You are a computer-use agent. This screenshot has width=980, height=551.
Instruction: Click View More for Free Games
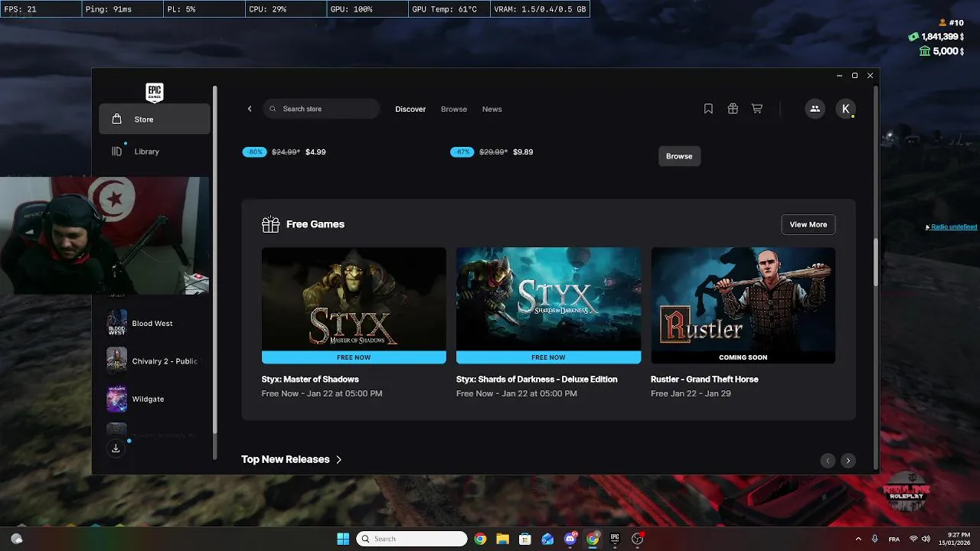(808, 224)
